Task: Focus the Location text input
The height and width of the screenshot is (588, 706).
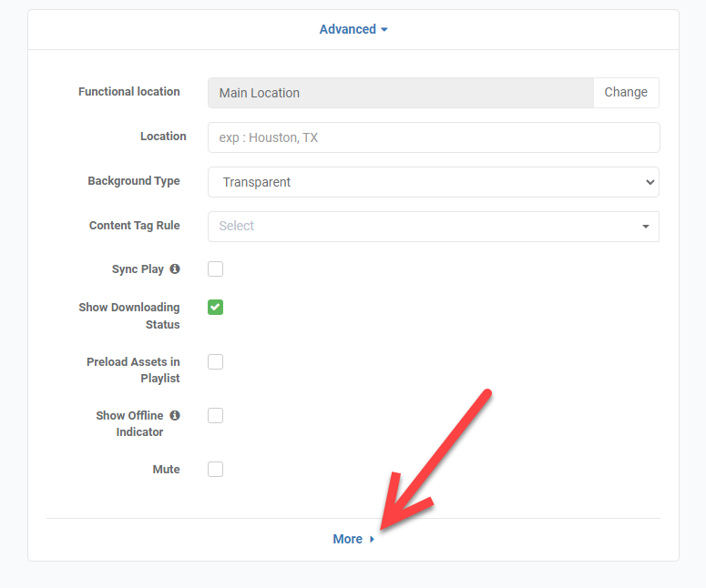Action: (434, 137)
